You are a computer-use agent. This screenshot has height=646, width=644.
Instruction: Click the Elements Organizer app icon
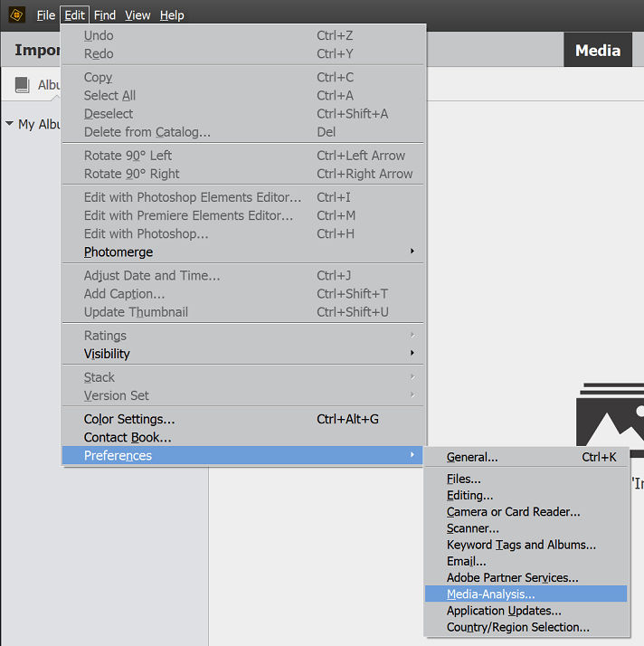[x=17, y=15]
